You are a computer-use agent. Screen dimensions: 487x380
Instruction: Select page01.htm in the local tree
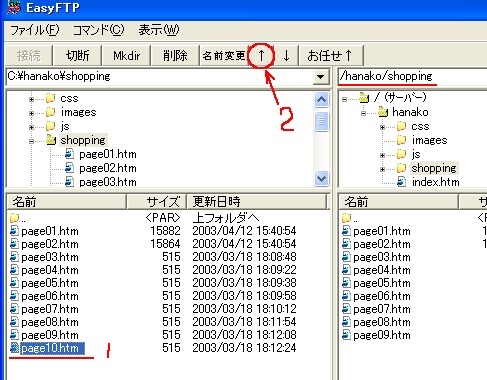(108, 154)
